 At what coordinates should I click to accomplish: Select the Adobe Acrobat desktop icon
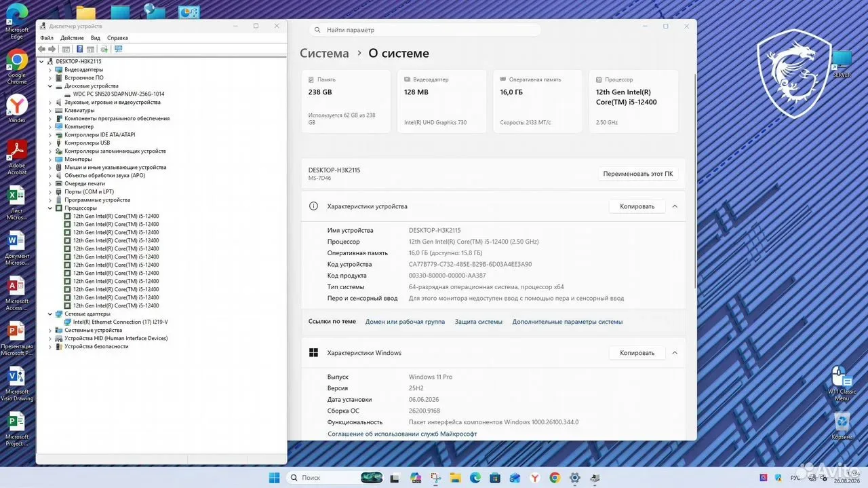[x=17, y=157]
